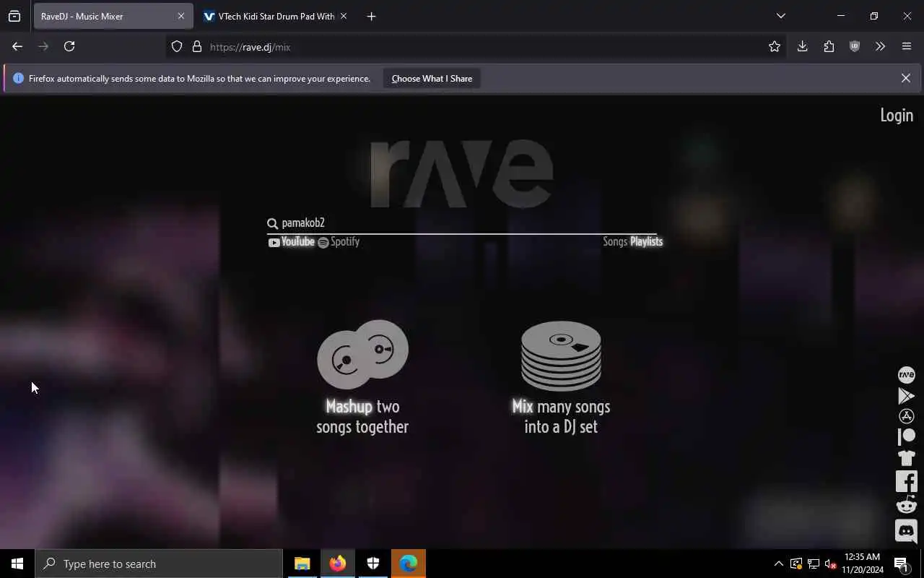Open the Rave app icon in sidebar

[x=906, y=374]
